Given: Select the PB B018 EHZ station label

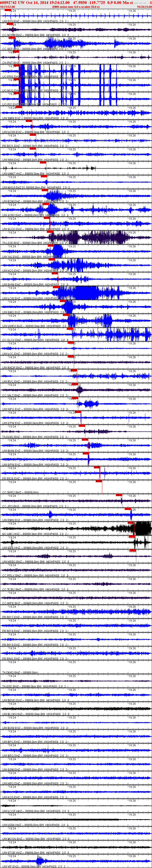Looking at the screenshot, I should click(35, 631).
